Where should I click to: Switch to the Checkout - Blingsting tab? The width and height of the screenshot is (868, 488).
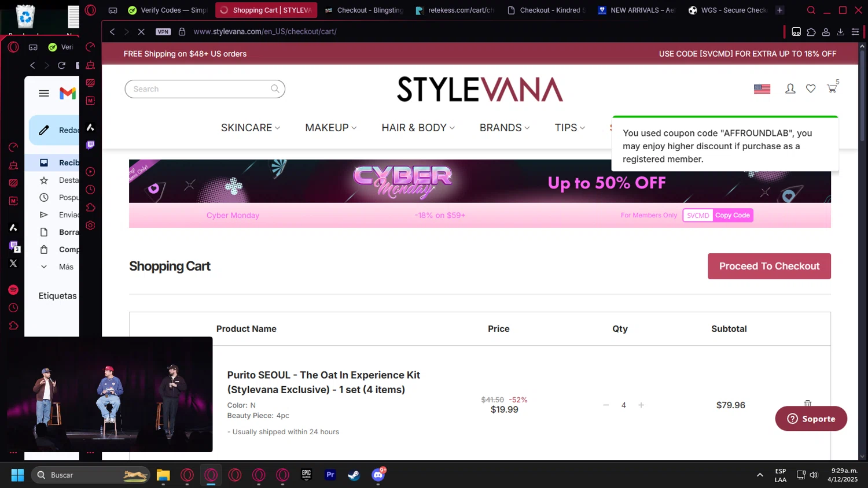coord(365,10)
